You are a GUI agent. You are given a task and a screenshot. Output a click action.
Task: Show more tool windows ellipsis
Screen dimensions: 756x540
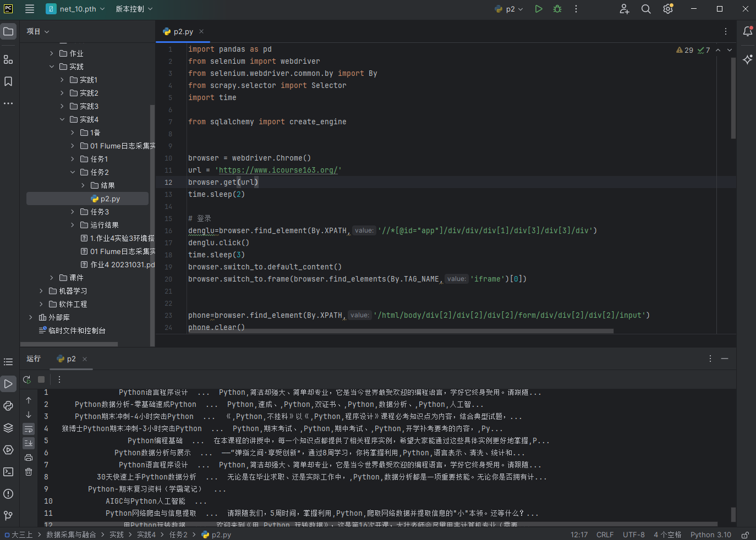8,103
